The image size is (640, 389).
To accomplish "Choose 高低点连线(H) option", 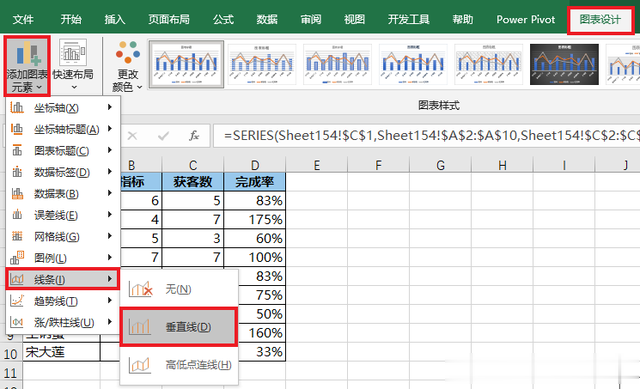I will 179,365.
